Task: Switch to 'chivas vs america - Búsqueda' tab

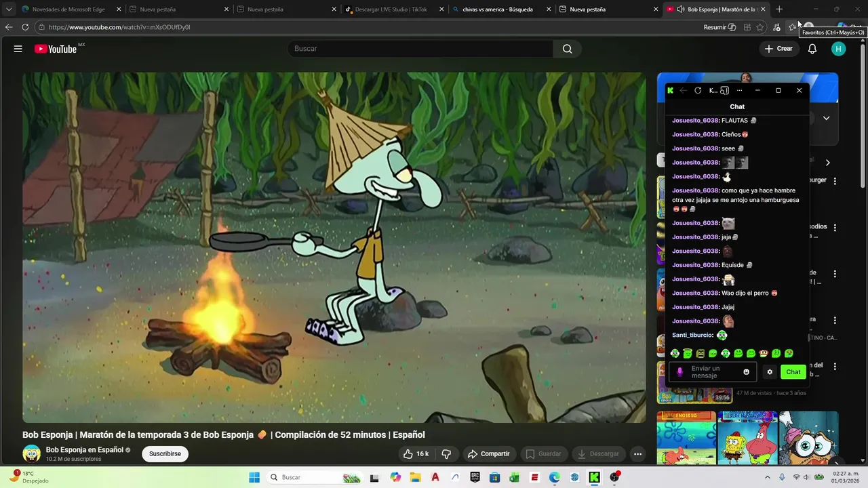Action: [x=498, y=9]
